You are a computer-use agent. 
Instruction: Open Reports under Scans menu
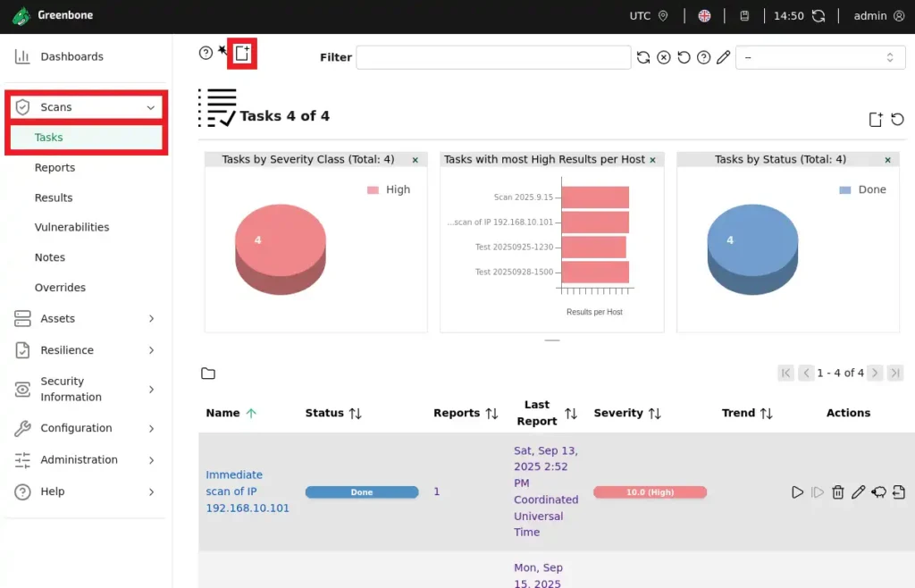pyautogui.click(x=55, y=168)
